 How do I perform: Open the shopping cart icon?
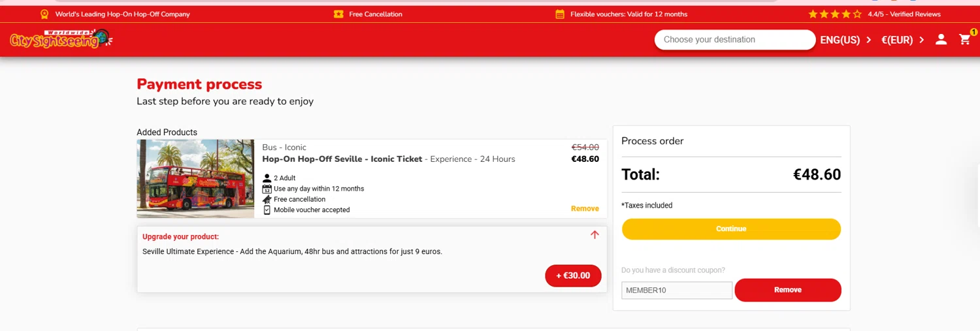pyautogui.click(x=965, y=39)
